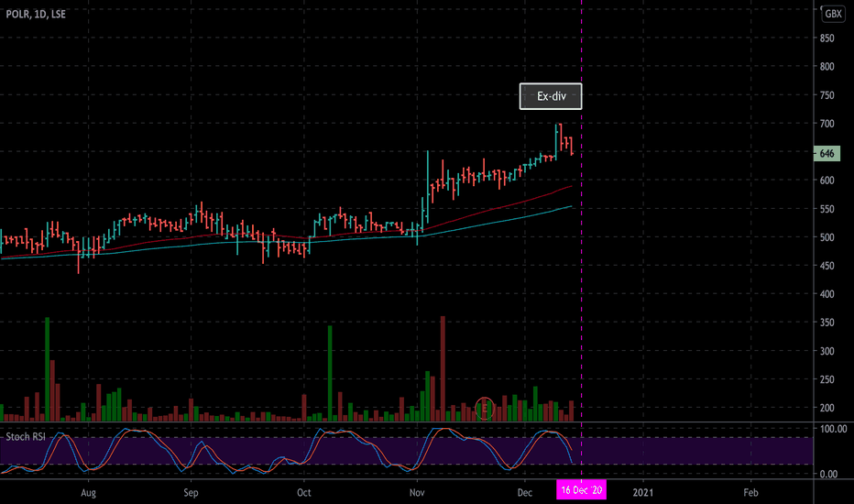This screenshot has height=504, width=854.
Task: Click the tall green volume bar in October
Action: [330, 373]
